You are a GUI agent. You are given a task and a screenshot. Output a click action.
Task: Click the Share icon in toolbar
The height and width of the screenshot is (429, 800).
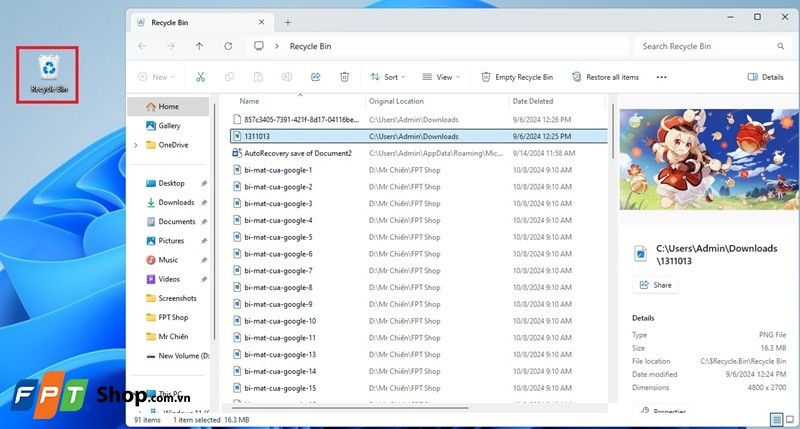click(316, 77)
